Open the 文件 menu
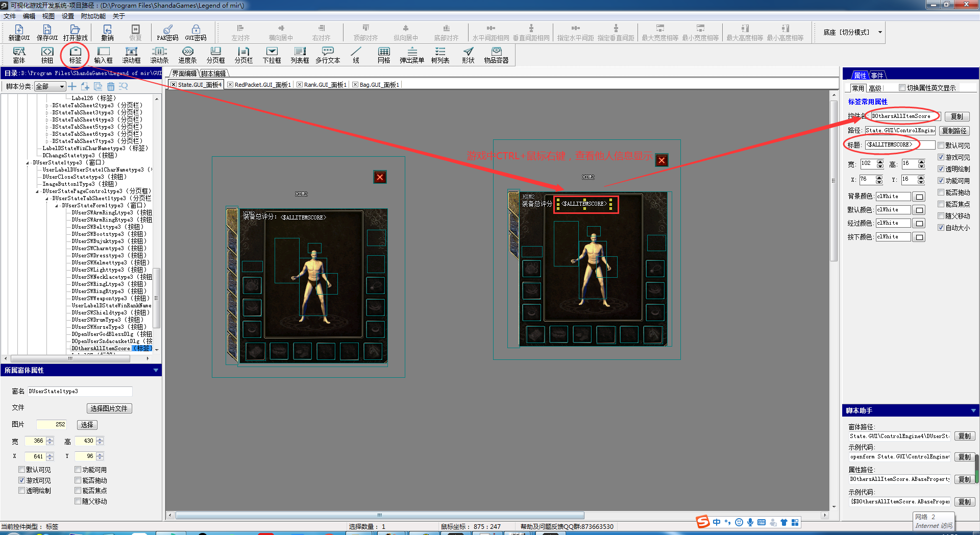This screenshot has height=535, width=980. pos(10,16)
